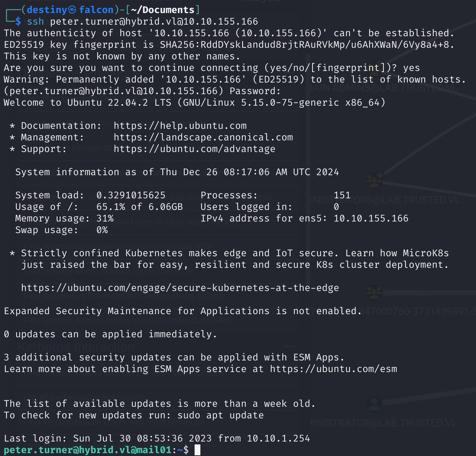Click the ubuntu.com/advantage support URL

tap(194, 149)
